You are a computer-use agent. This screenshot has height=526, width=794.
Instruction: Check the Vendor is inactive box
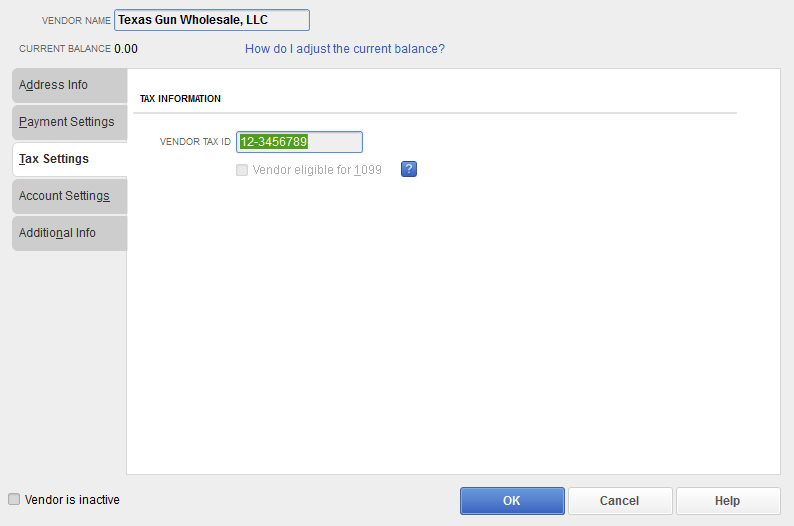click(14, 499)
